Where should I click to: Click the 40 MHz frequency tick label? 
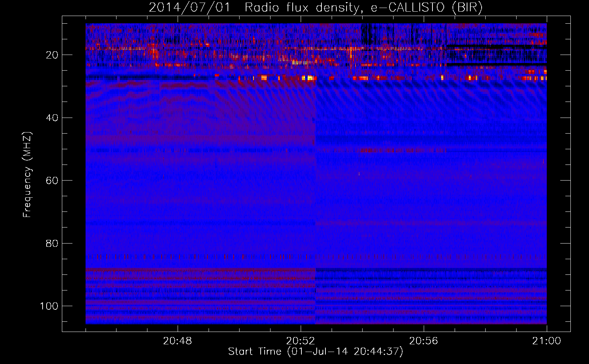click(52, 118)
